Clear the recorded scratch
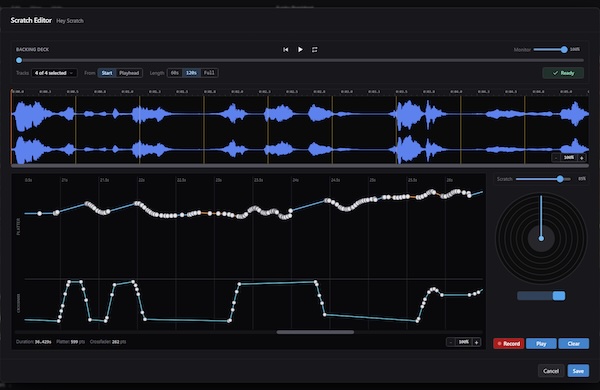 [x=574, y=343]
